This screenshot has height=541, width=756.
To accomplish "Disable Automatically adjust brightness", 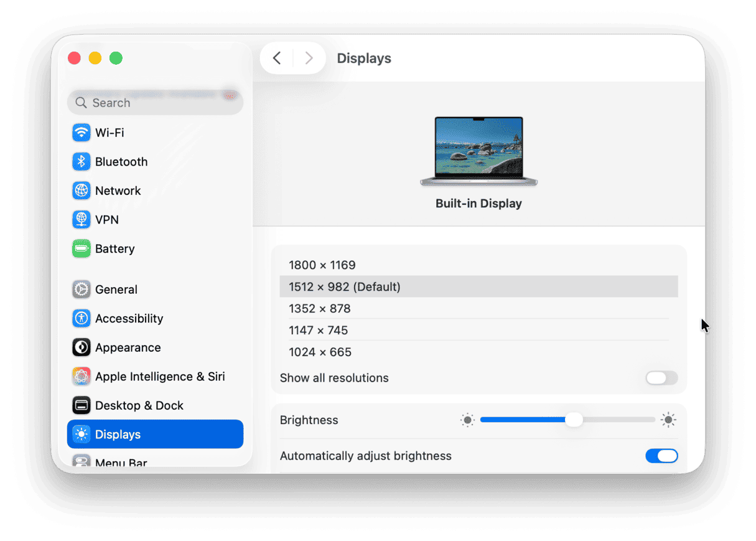I will [661, 456].
